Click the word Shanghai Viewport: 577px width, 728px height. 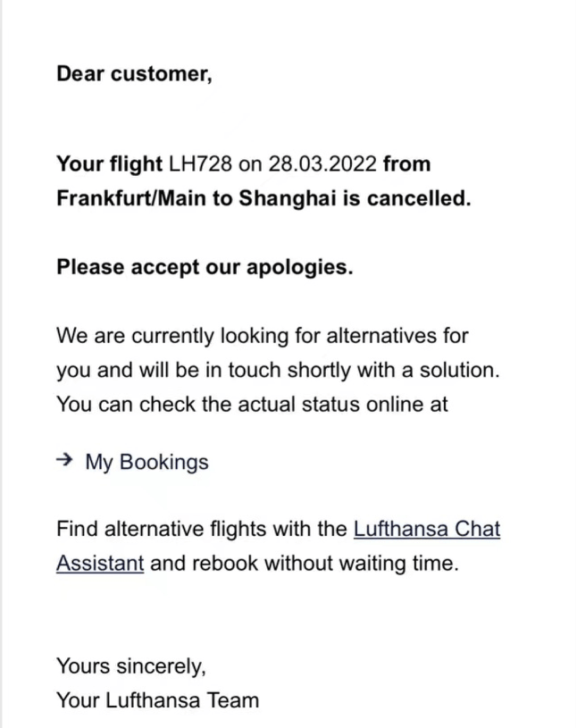coord(286,198)
